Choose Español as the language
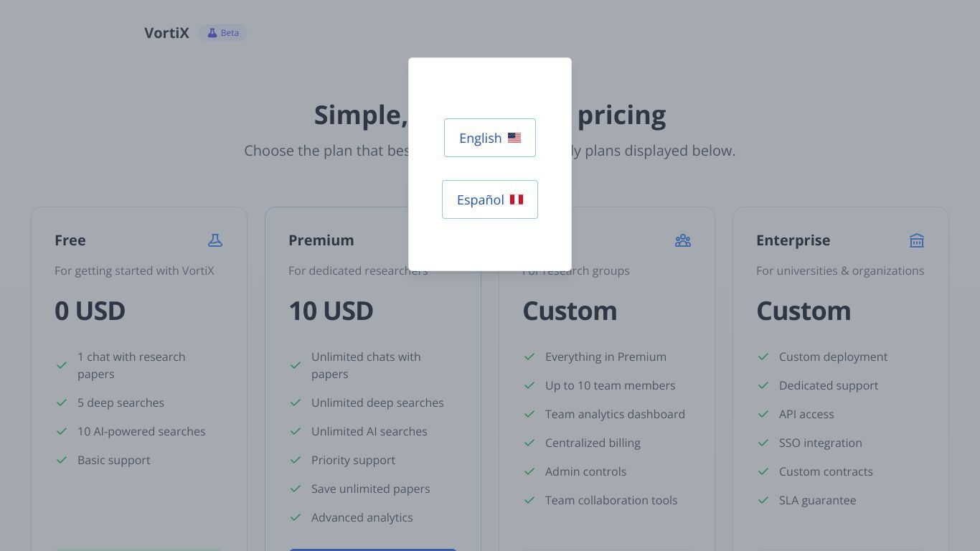Viewport: 980px width, 551px height. (x=490, y=199)
